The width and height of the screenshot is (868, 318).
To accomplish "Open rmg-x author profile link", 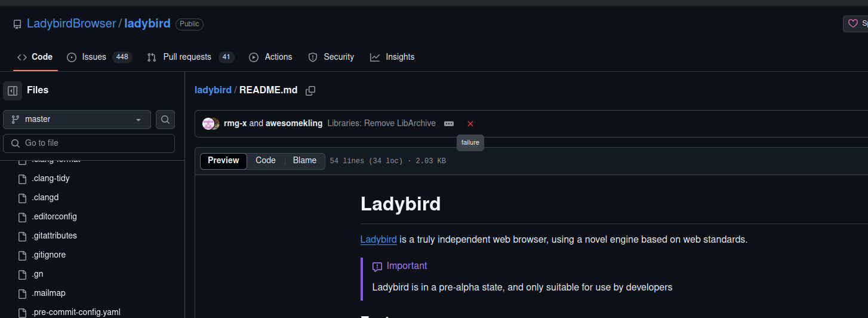I will (x=235, y=124).
